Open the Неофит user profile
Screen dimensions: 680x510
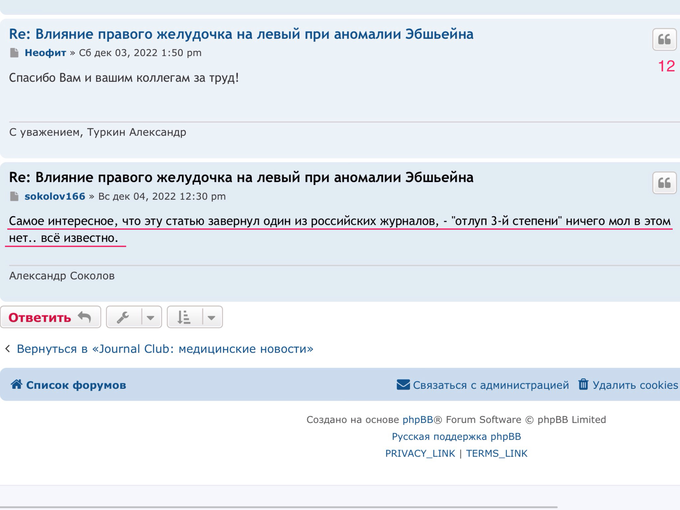pyautogui.click(x=45, y=53)
